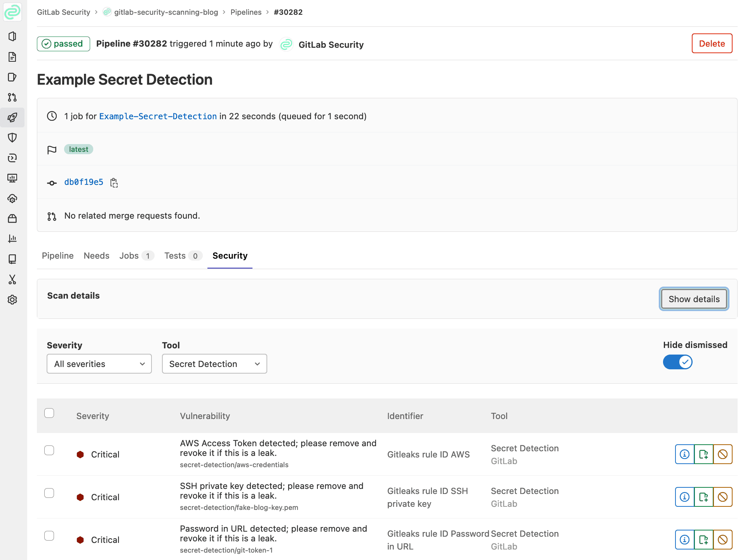745x560 pixels.
Task: Click the red Delete button
Action: click(712, 43)
